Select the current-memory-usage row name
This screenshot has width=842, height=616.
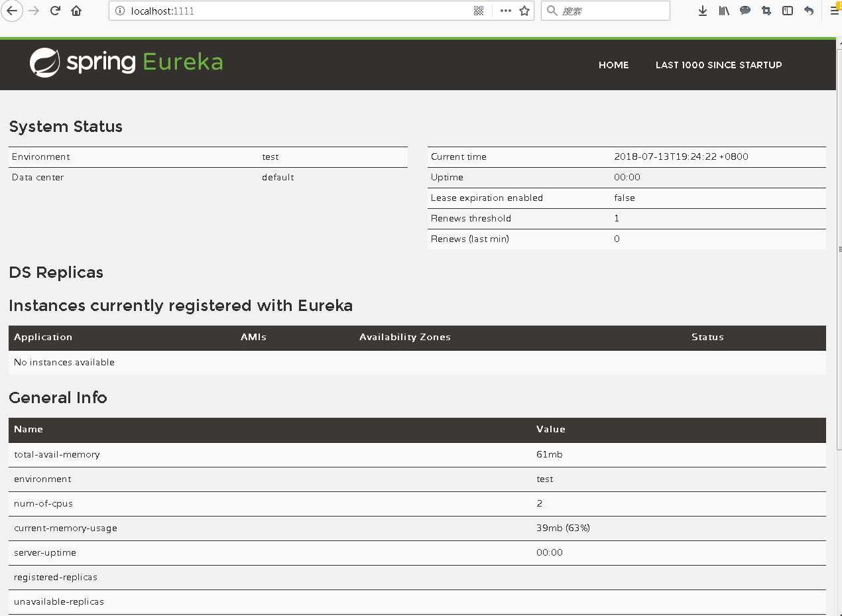[x=66, y=528]
